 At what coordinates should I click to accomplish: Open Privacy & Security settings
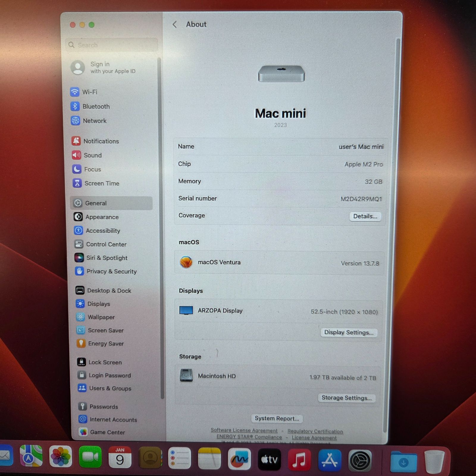point(111,271)
